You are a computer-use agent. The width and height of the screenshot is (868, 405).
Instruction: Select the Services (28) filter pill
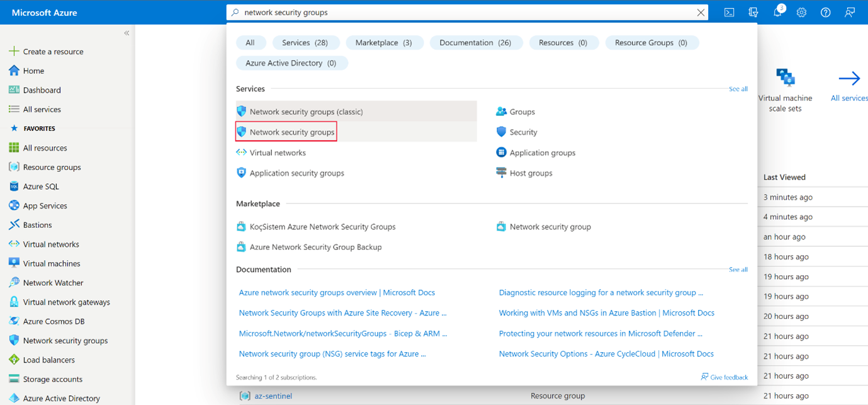(x=305, y=43)
